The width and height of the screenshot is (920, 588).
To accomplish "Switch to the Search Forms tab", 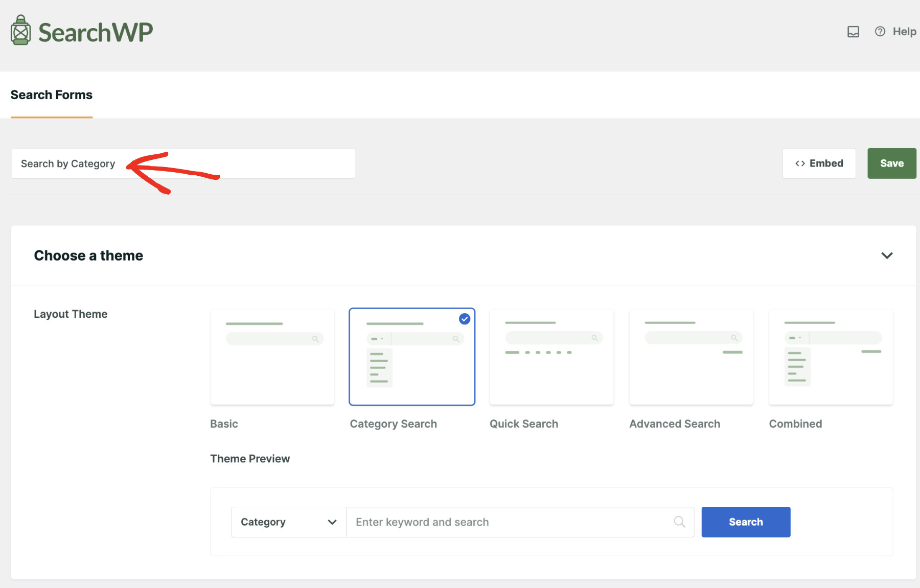I will (x=51, y=95).
